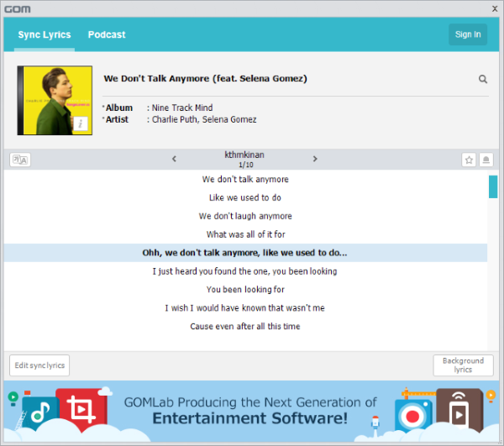Select lyric line "We don't laugh anymore"
Screen dimensions: 504x446
coord(245,216)
